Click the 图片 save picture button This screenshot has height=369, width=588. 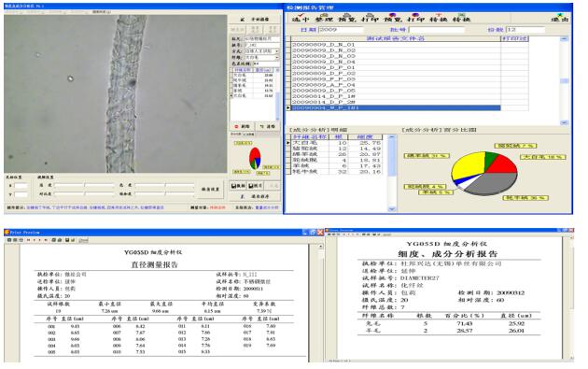[x=256, y=186]
